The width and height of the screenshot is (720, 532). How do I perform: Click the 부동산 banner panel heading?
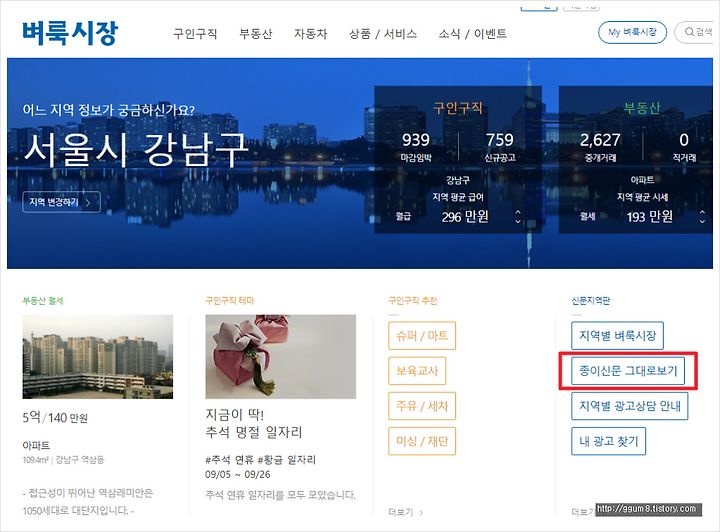tap(642, 108)
